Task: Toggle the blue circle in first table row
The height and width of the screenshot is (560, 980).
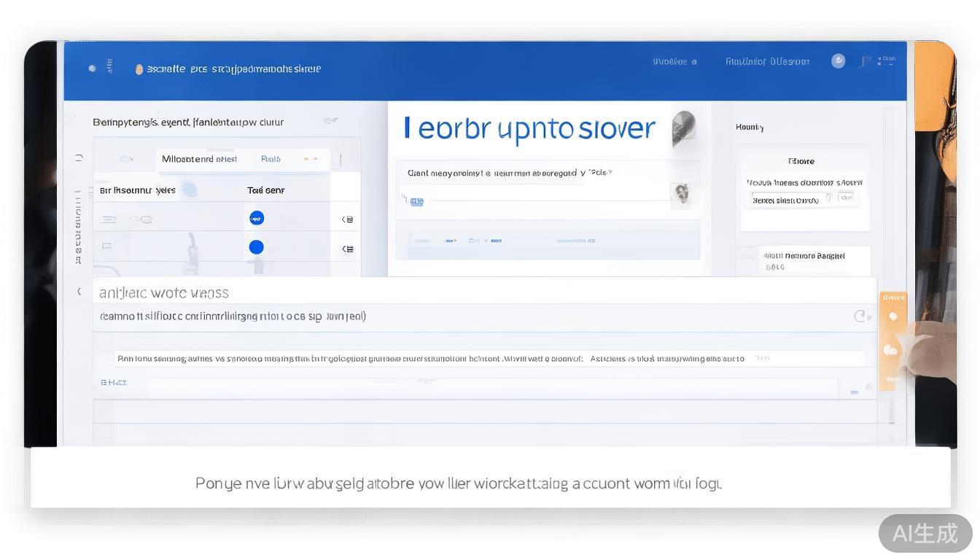Action: [x=257, y=218]
